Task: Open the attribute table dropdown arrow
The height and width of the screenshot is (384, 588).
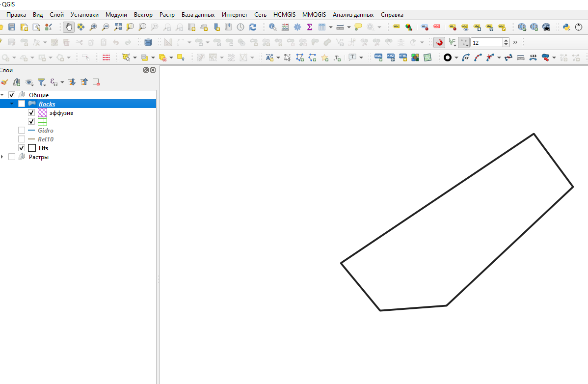Action: pyautogui.click(x=330, y=27)
